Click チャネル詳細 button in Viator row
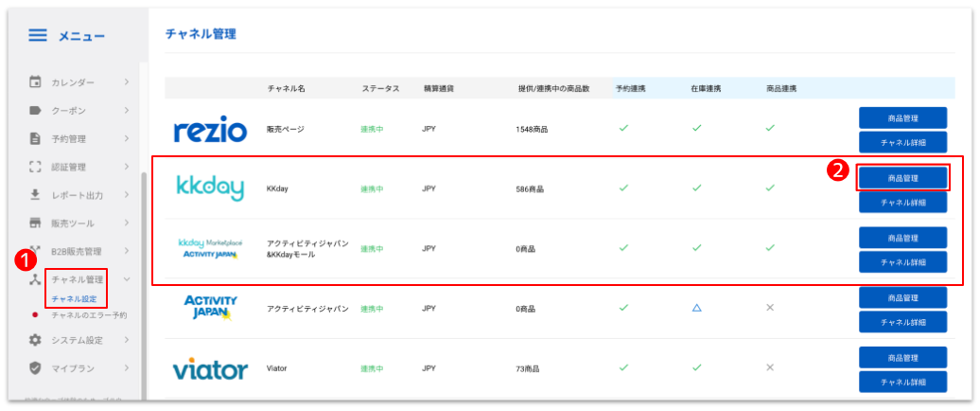The height and width of the screenshot is (411, 980). point(902,382)
